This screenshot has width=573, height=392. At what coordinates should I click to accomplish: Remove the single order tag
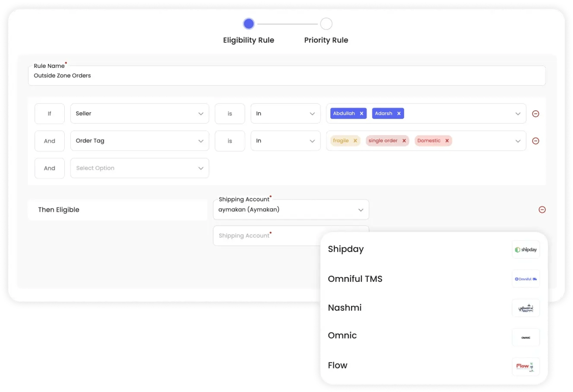pyautogui.click(x=404, y=141)
